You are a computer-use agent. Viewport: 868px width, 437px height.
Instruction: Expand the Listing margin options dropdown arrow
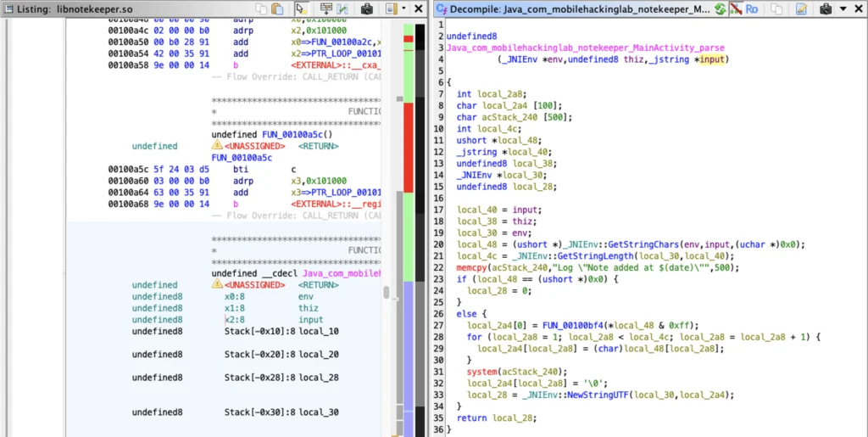pyautogui.click(x=403, y=8)
